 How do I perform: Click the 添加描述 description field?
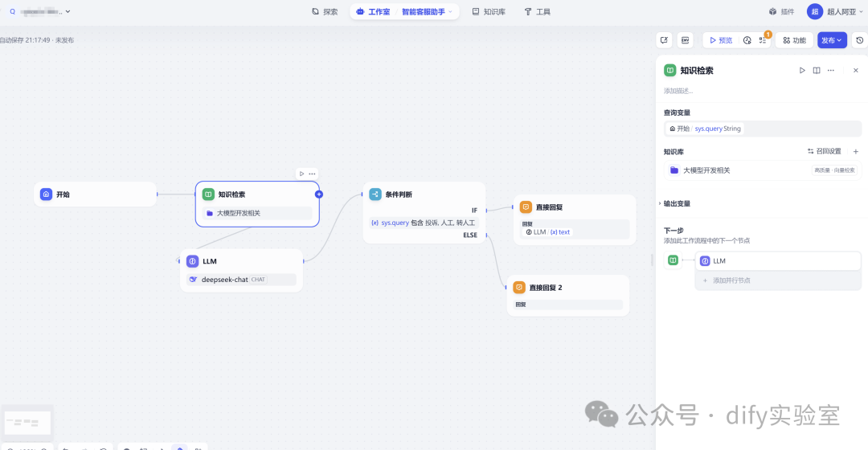(679, 91)
